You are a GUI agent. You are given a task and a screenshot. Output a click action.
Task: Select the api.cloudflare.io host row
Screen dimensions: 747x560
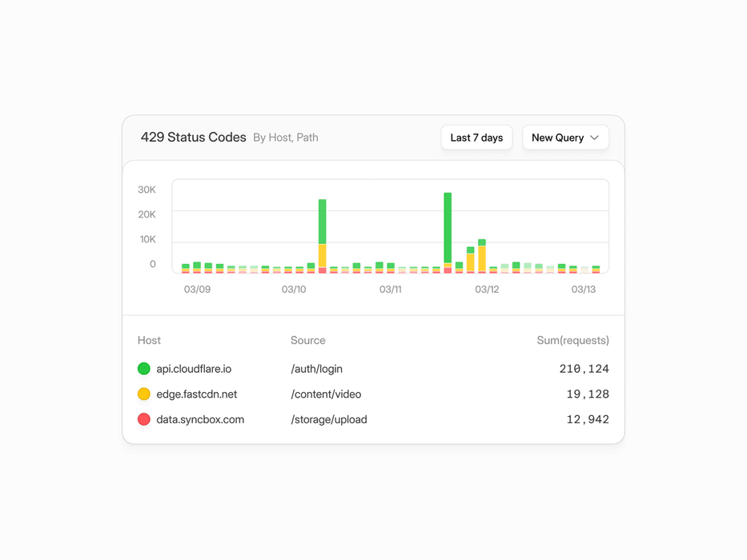click(373, 369)
